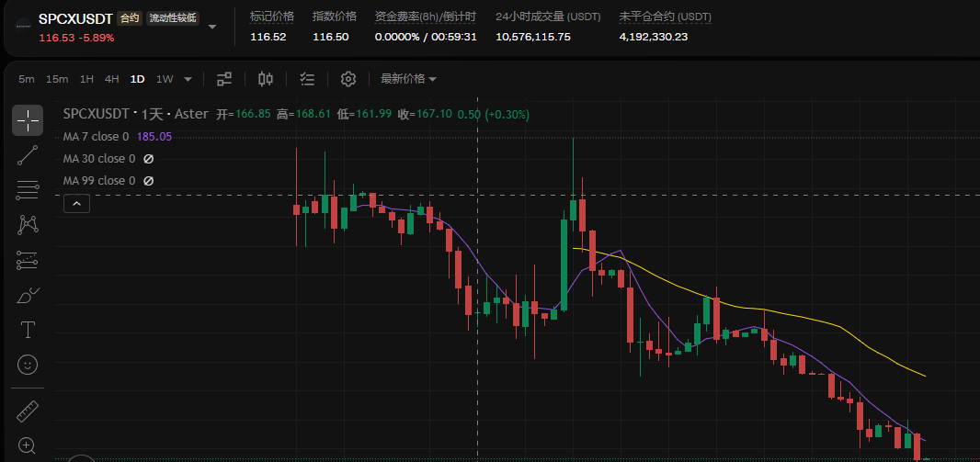Open the Fibonacci retracement tool
980x462 pixels.
click(28, 190)
